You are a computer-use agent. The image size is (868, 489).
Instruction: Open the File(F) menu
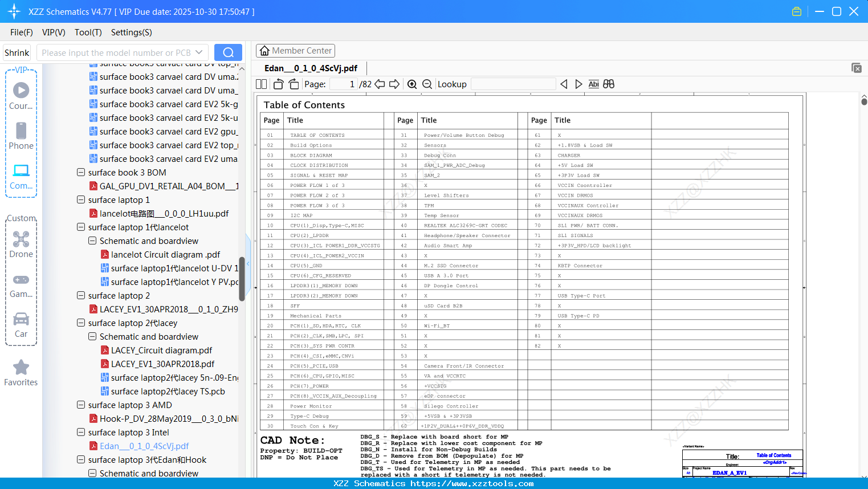(x=22, y=32)
